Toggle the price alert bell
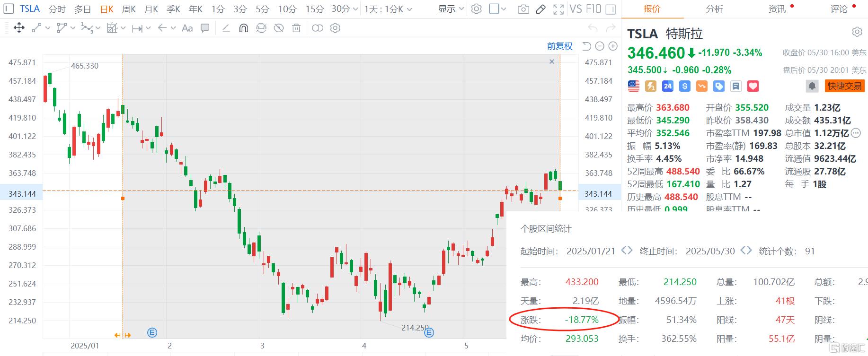 (812, 86)
